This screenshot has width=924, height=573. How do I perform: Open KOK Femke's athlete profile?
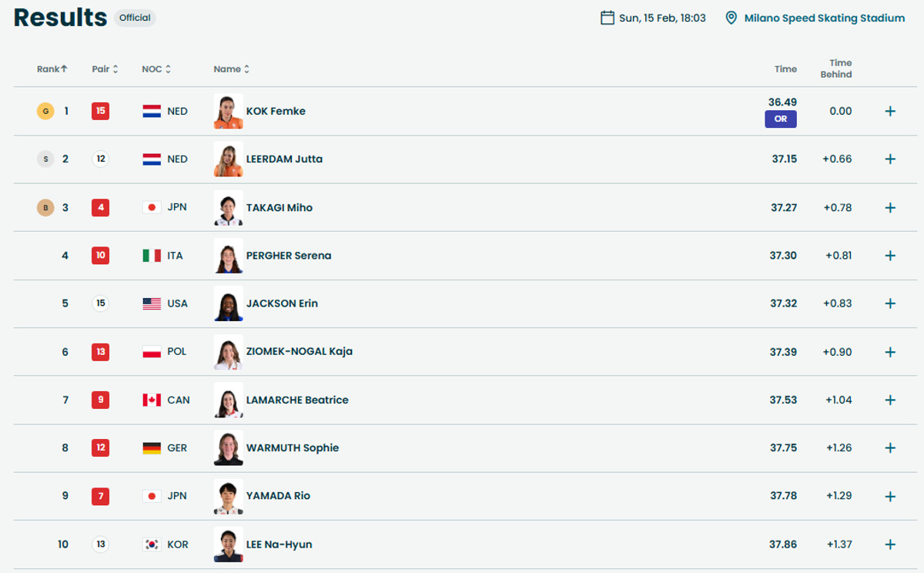276,111
